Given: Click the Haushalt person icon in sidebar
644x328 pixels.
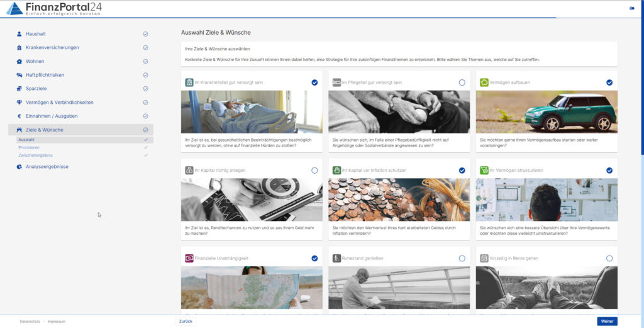Looking at the screenshot, I should tap(19, 34).
